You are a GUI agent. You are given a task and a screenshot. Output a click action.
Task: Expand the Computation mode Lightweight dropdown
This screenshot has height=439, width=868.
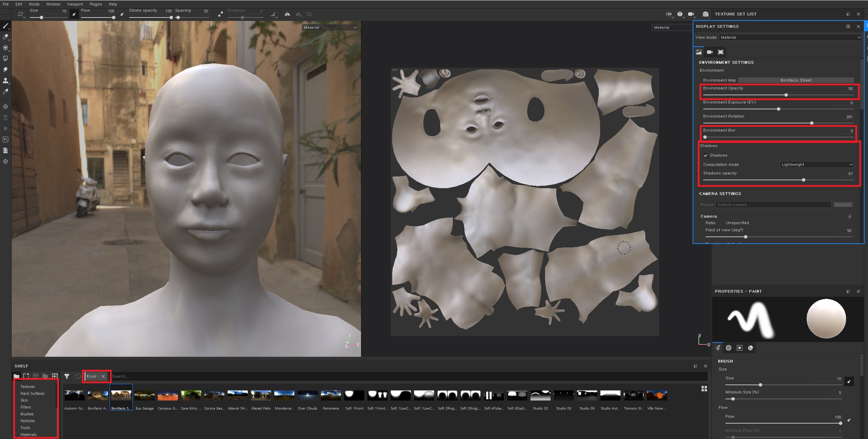pyautogui.click(x=817, y=164)
